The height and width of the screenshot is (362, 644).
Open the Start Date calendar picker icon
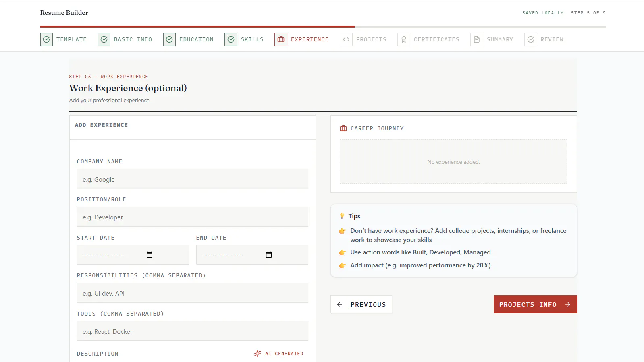[150, 255]
